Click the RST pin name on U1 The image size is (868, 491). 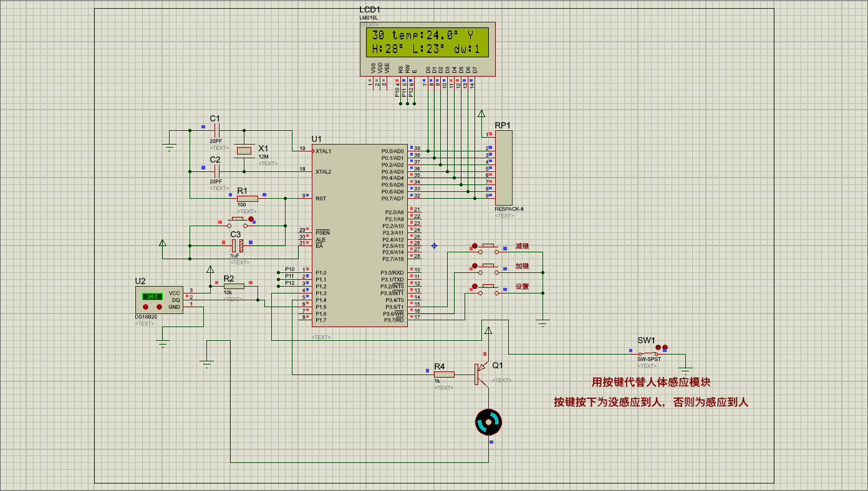(x=321, y=199)
